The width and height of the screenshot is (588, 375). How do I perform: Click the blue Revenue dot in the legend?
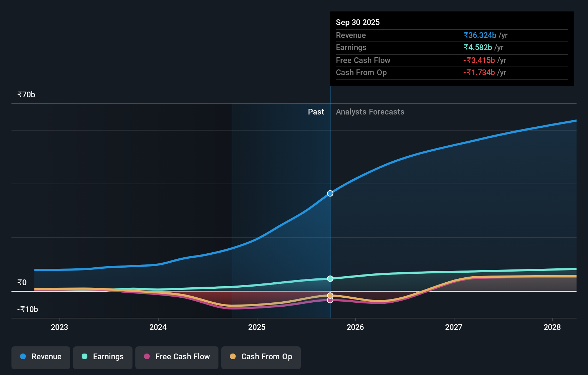[23, 357]
